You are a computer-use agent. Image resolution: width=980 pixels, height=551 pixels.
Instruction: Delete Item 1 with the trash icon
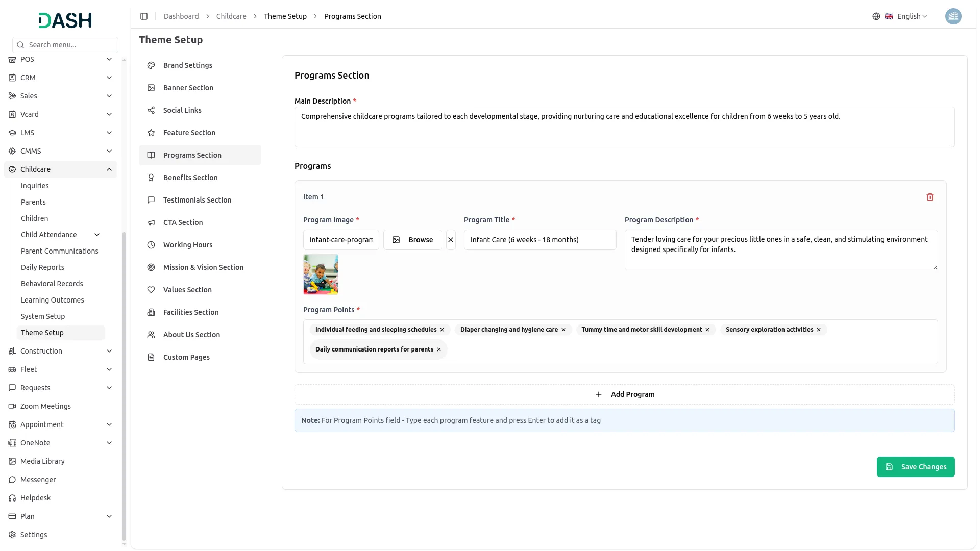(929, 197)
